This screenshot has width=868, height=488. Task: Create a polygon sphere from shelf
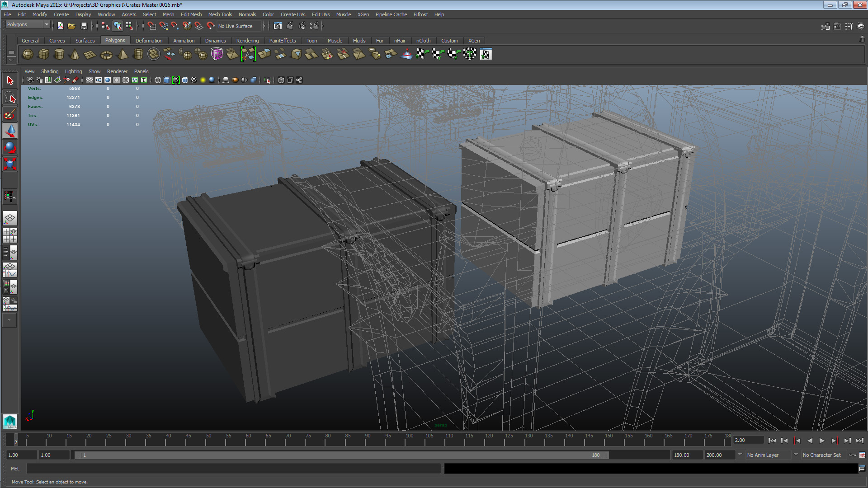[x=28, y=54]
